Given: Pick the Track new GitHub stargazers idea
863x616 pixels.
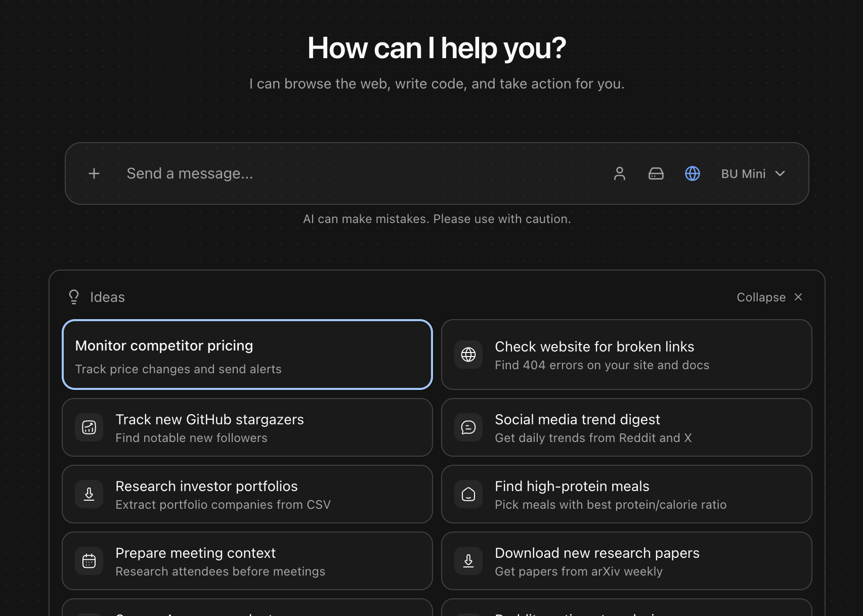Looking at the screenshot, I should (247, 427).
